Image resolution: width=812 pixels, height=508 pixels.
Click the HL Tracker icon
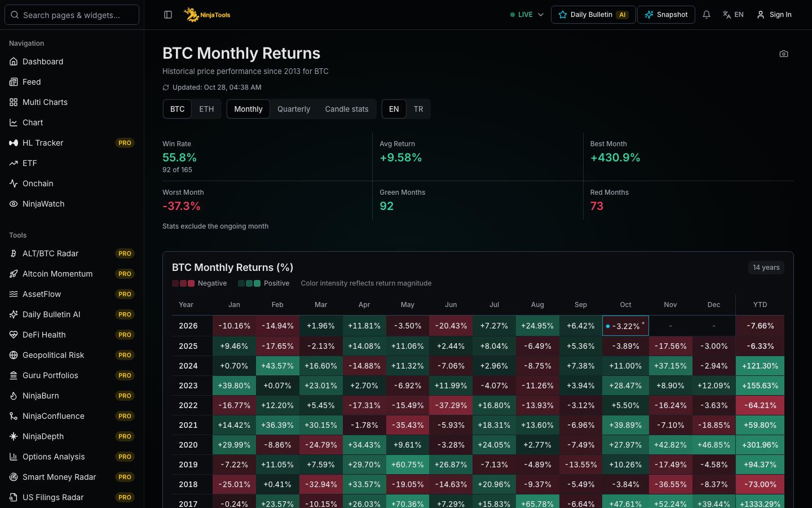click(14, 143)
